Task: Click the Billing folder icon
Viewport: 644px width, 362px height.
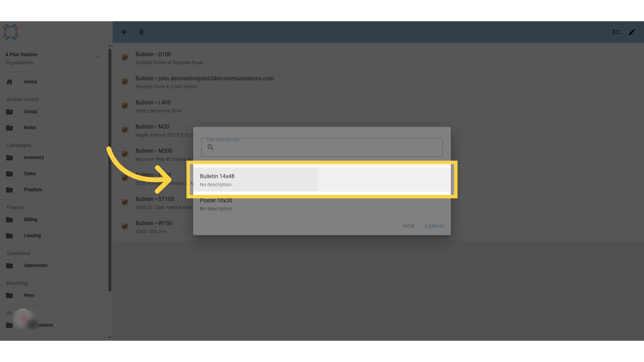Action: [9, 220]
